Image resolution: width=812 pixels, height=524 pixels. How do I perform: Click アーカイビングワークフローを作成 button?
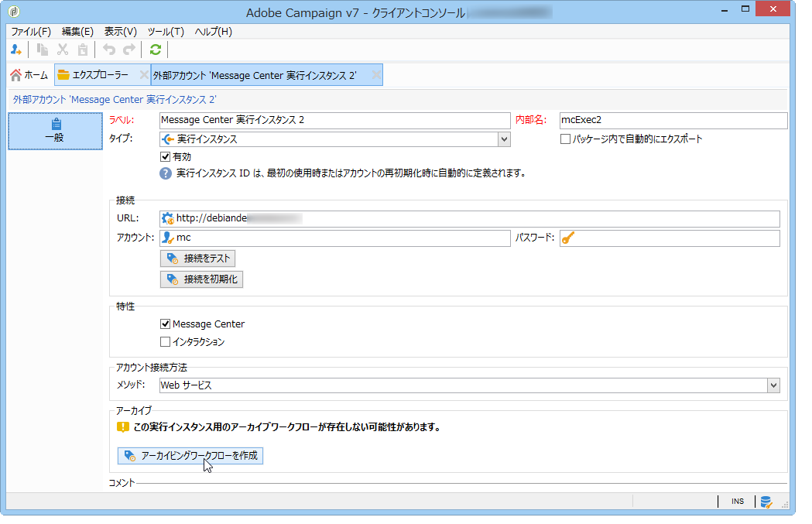pos(190,456)
